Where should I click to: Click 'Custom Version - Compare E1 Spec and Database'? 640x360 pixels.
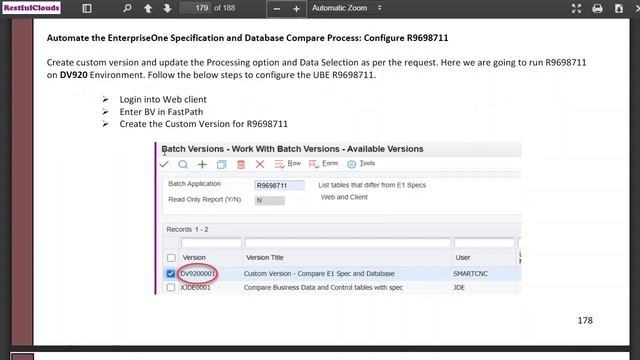pos(319,273)
